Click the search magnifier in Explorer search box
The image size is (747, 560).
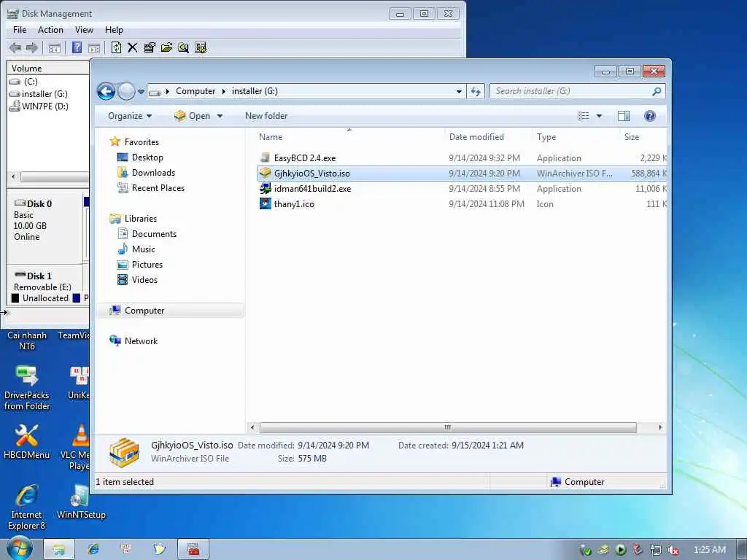point(657,91)
